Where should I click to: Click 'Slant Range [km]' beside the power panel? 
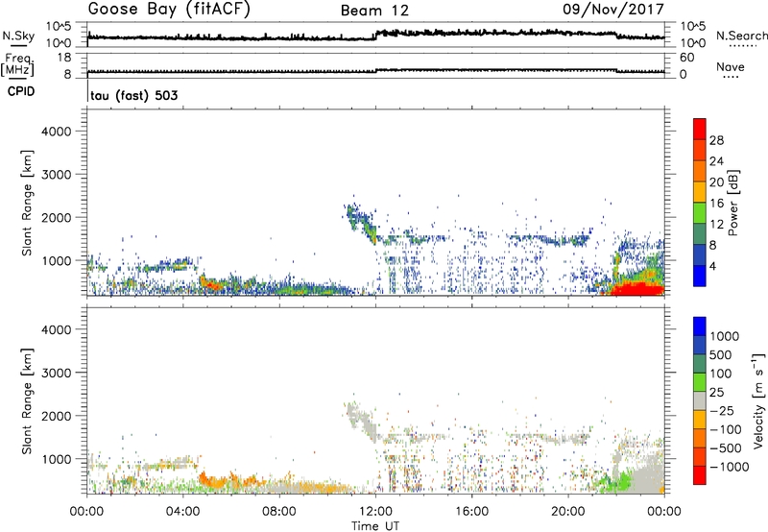27,203
